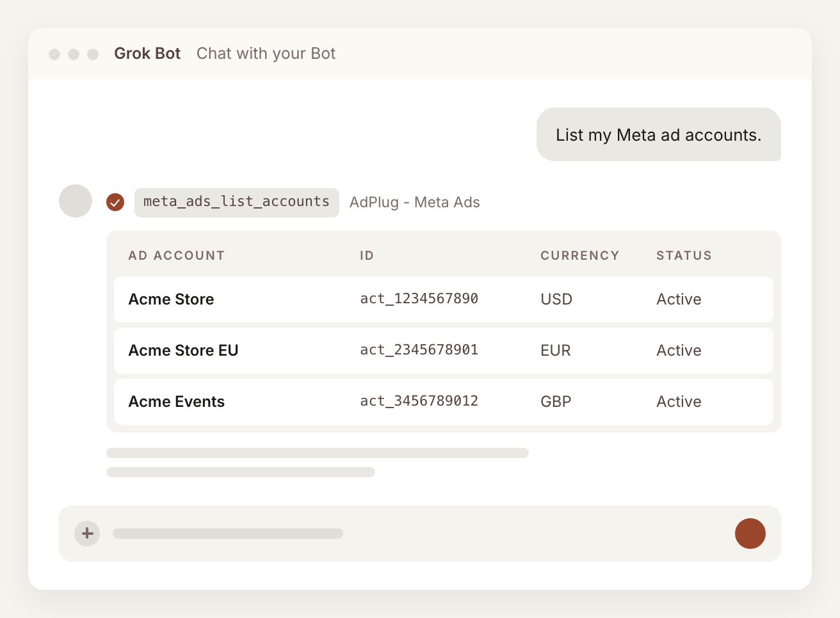Click the middle gray window control dot

[74, 54]
